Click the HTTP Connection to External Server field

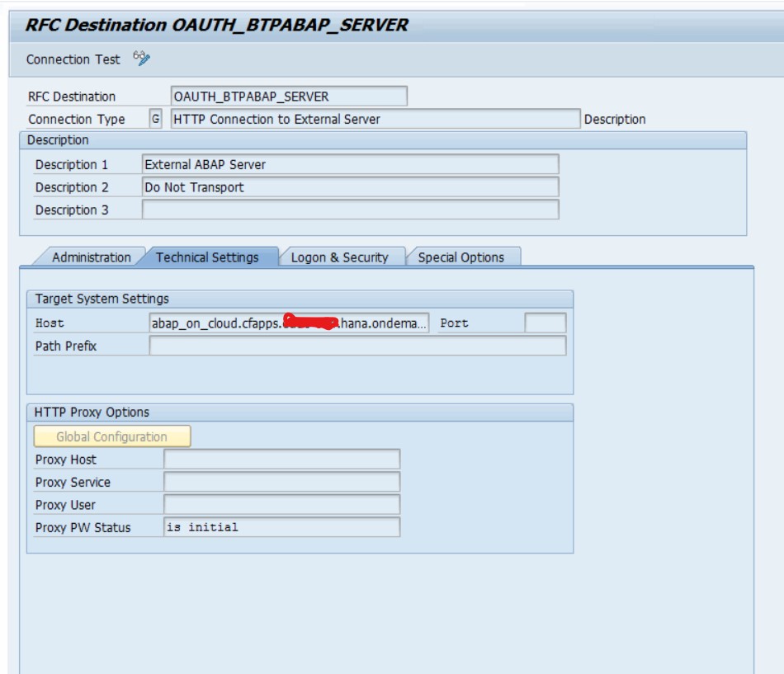click(x=375, y=119)
